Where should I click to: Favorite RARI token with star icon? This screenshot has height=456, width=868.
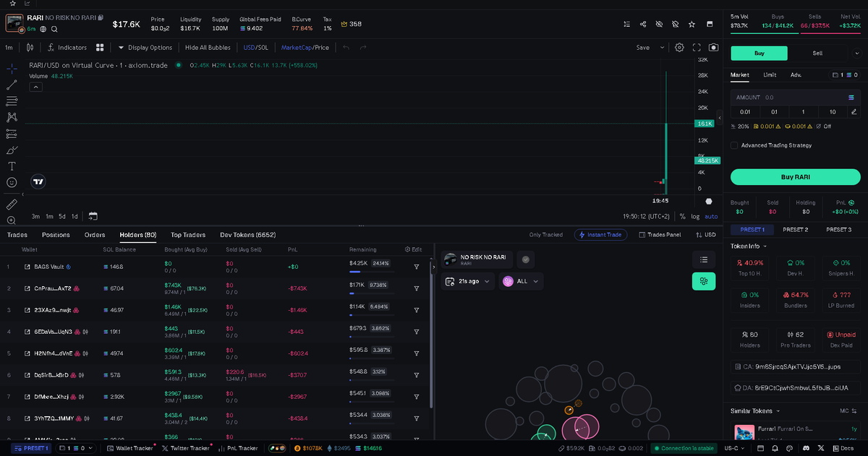(x=692, y=24)
